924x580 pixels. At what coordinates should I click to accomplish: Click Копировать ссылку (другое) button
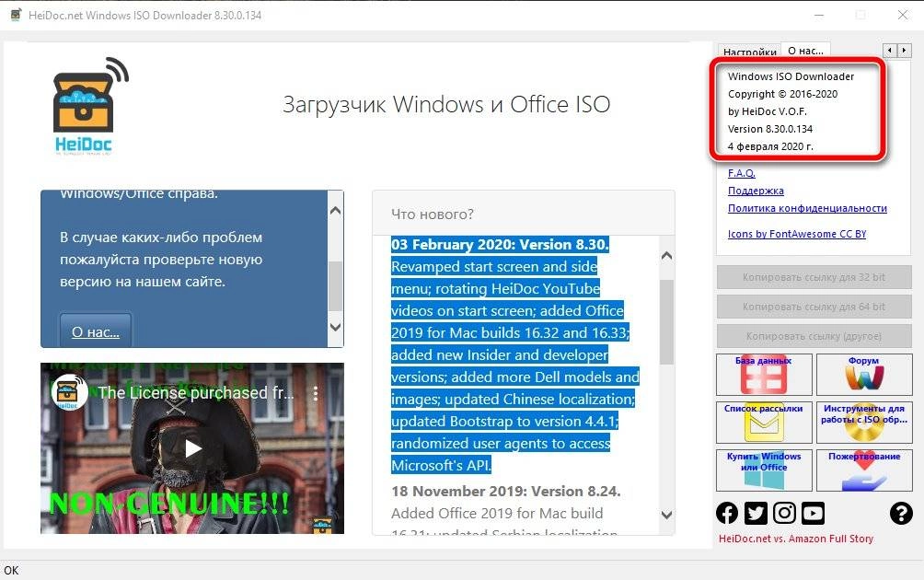(x=814, y=336)
